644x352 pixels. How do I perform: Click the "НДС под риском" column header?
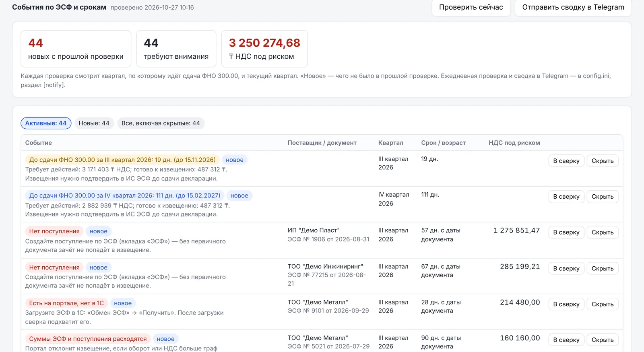[x=514, y=143]
